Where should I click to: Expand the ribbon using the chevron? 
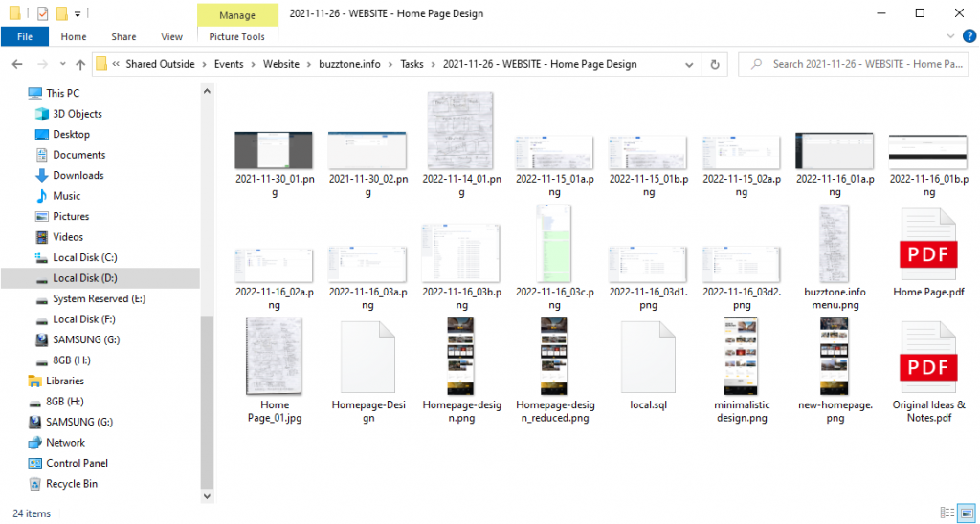coord(951,36)
